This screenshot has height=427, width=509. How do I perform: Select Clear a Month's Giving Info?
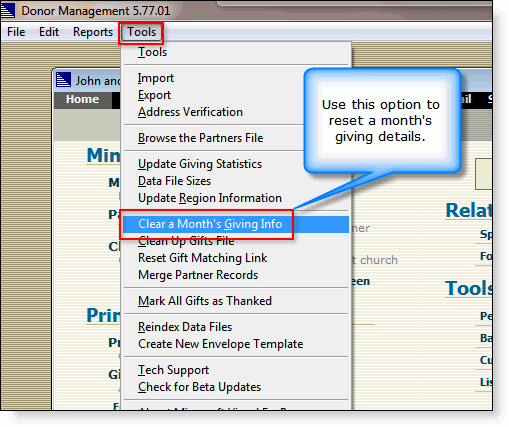click(x=236, y=224)
